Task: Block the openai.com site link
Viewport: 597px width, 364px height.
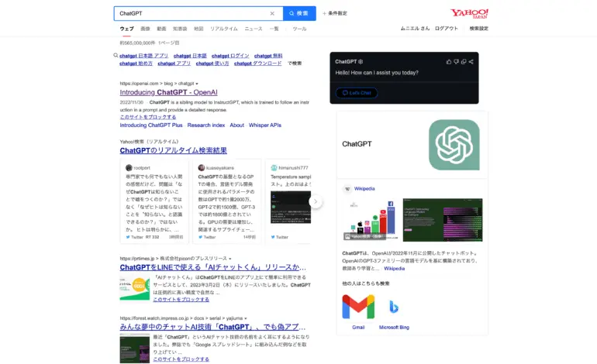Action: coord(148,117)
